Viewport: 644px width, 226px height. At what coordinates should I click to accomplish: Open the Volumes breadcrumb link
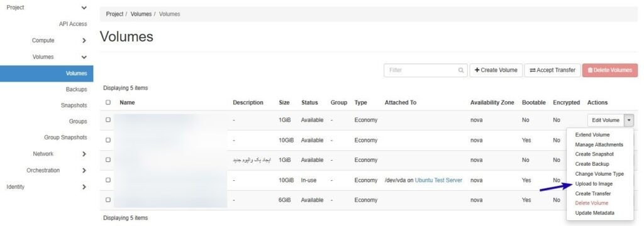pos(141,14)
